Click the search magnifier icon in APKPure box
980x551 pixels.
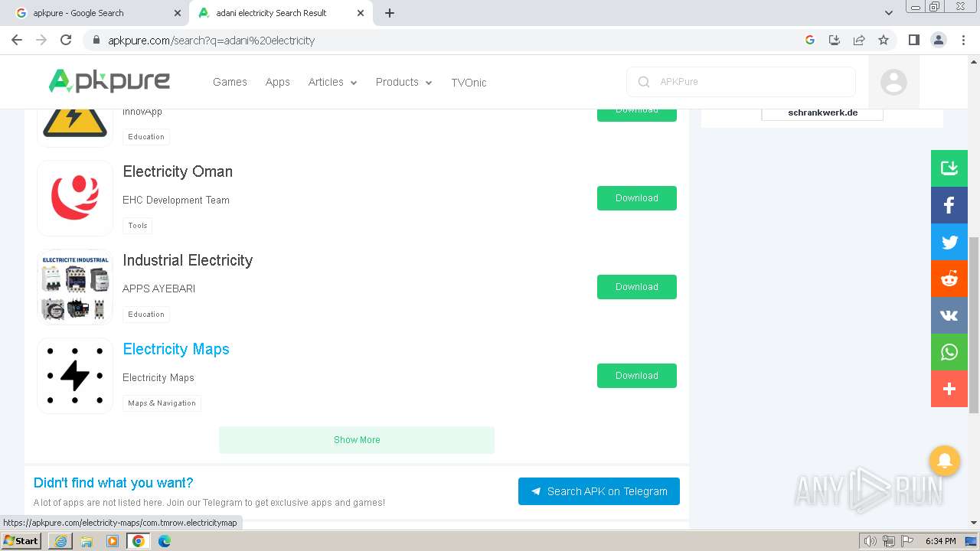tap(644, 82)
